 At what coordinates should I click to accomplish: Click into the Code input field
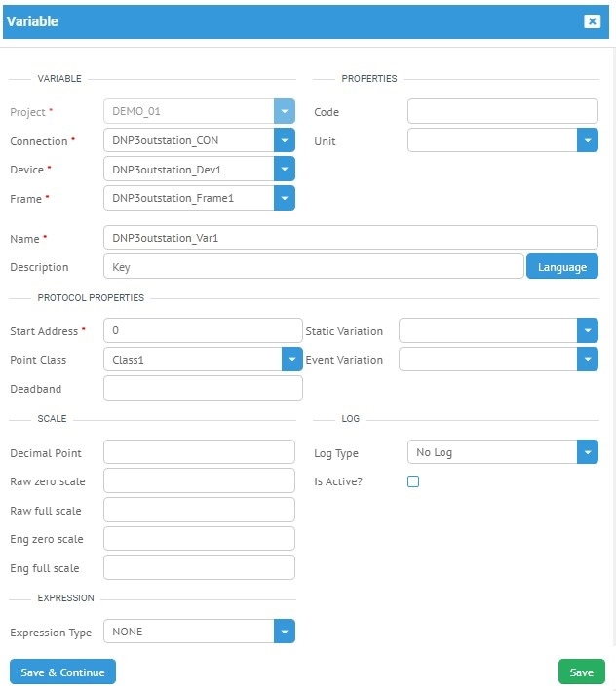502,112
